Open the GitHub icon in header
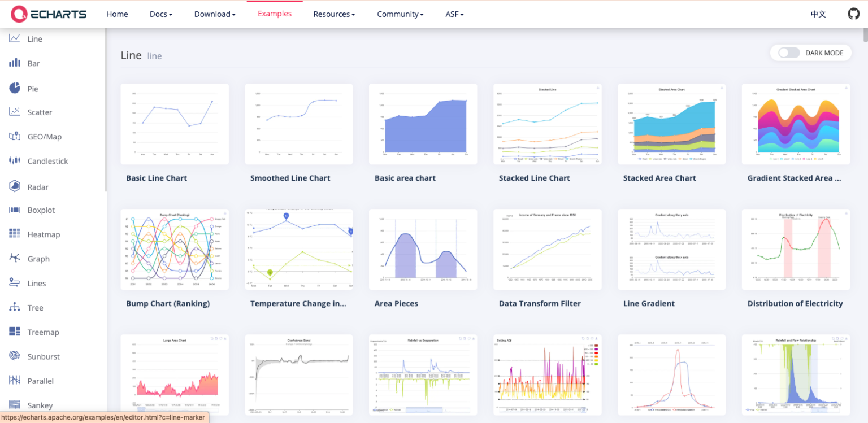Viewport: 868px width, 423px height. [x=854, y=14]
